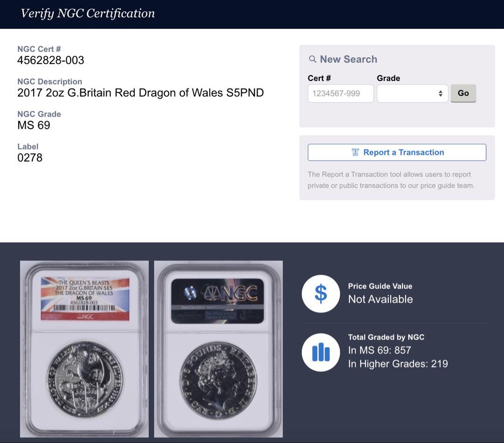Click the bar chart Total Graded icon

pyautogui.click(x=321, y=352)
